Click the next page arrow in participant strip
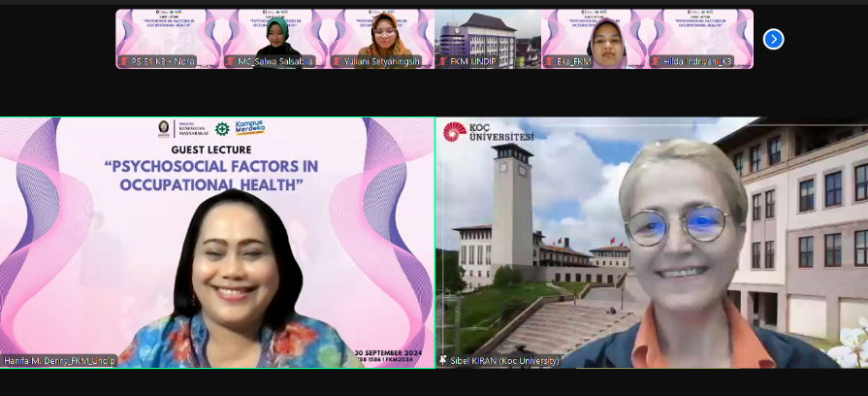This screenshot has width=868, height=396. pos(773,39)
